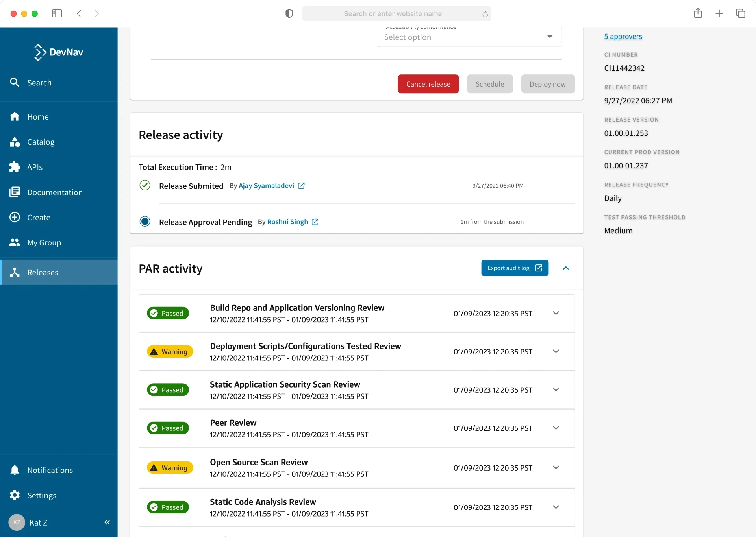Viewport: 756px width, 537px height.
Task: Collapse the PAR activity section
Action: (x=566, y=268)
